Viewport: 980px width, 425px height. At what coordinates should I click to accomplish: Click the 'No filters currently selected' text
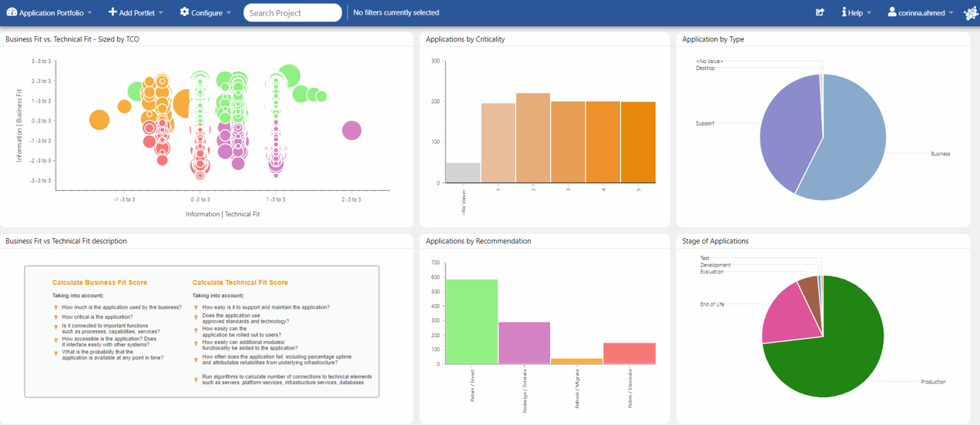coord(396,13)
